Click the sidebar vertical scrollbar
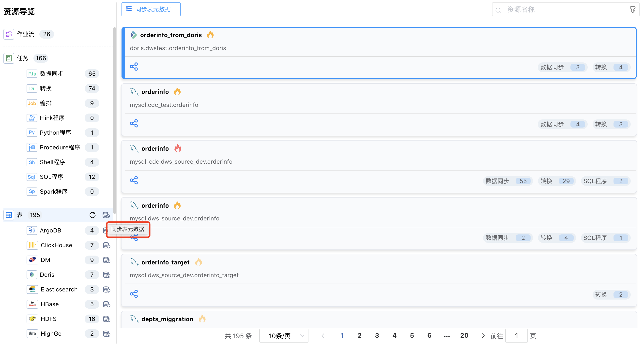Viewport: 644px width, 346px height. tap(114, 120)
